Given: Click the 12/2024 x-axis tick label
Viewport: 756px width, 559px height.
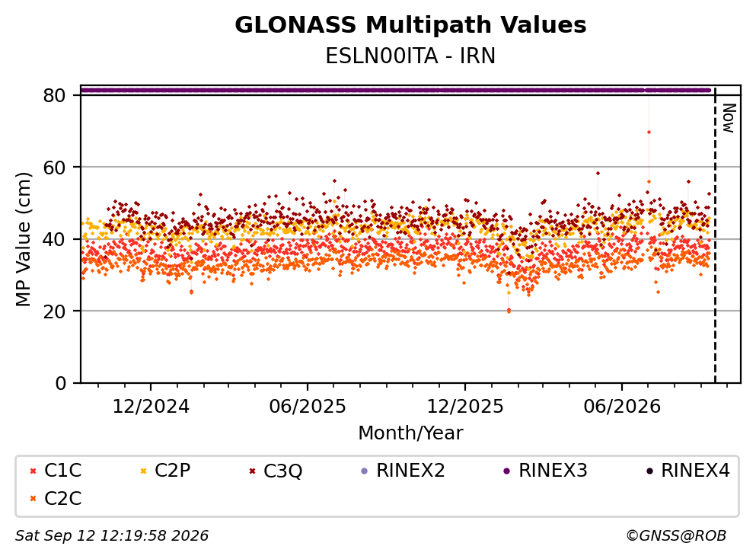Looking at the screenshot, I should click(x=151, y=407).
